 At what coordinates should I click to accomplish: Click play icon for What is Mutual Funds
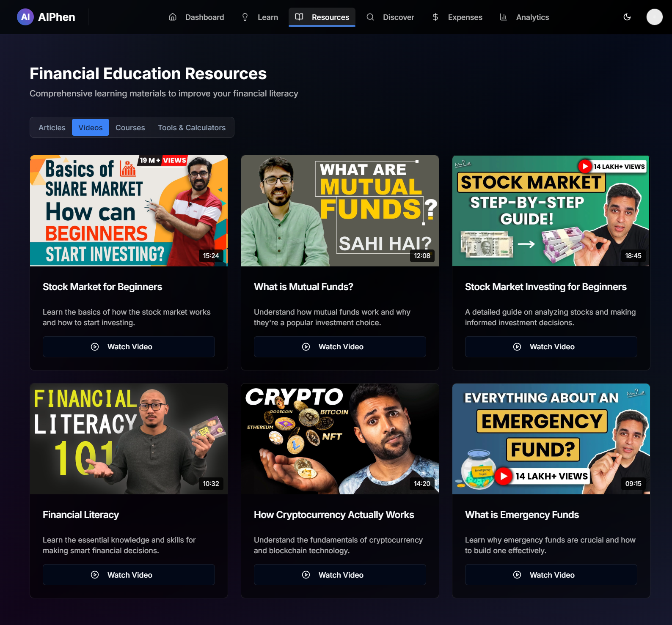[306, 347]
